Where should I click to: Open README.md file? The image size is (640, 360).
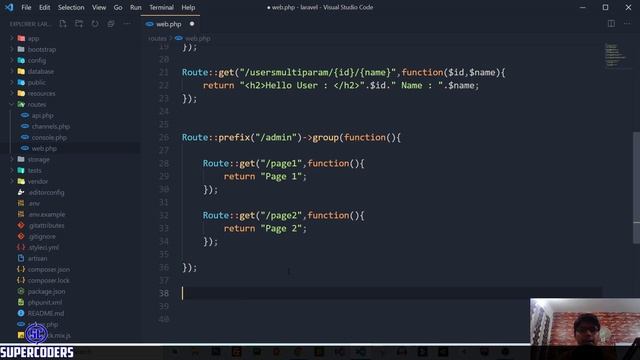45,313
